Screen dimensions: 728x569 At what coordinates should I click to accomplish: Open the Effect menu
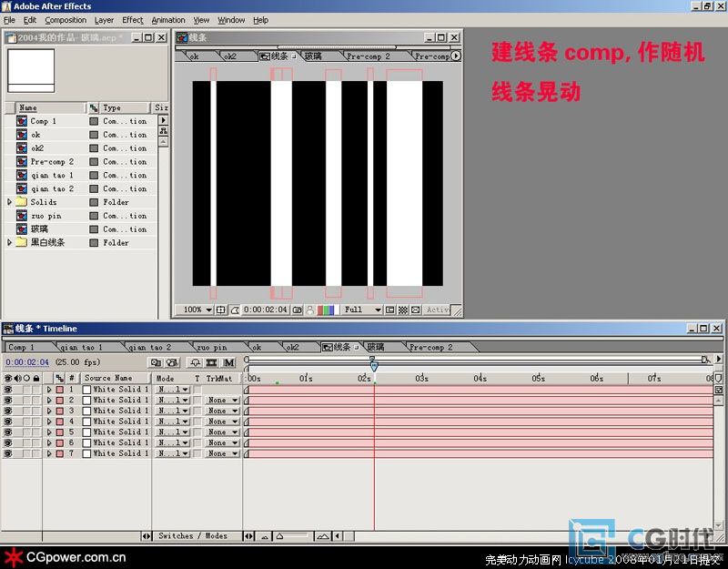tap(132, 20)
